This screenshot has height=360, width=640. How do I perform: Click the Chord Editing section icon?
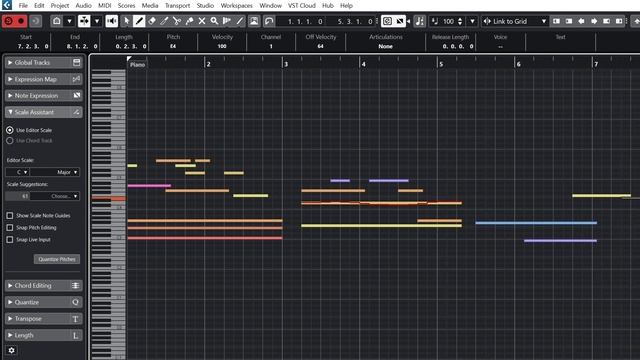76,286
